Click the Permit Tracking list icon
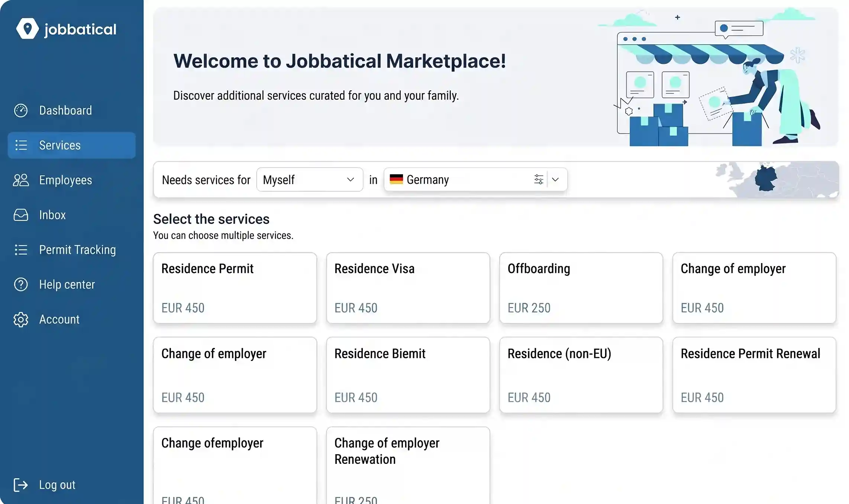Screen dimensions: 849x504 tap(21, 250)
